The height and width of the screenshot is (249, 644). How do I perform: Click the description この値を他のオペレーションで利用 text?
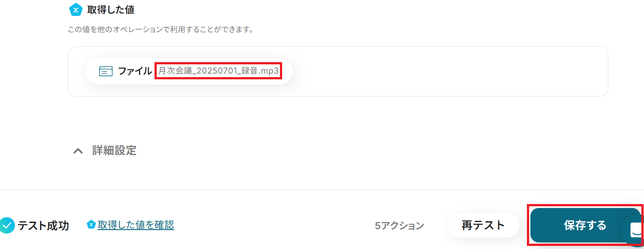161,30
